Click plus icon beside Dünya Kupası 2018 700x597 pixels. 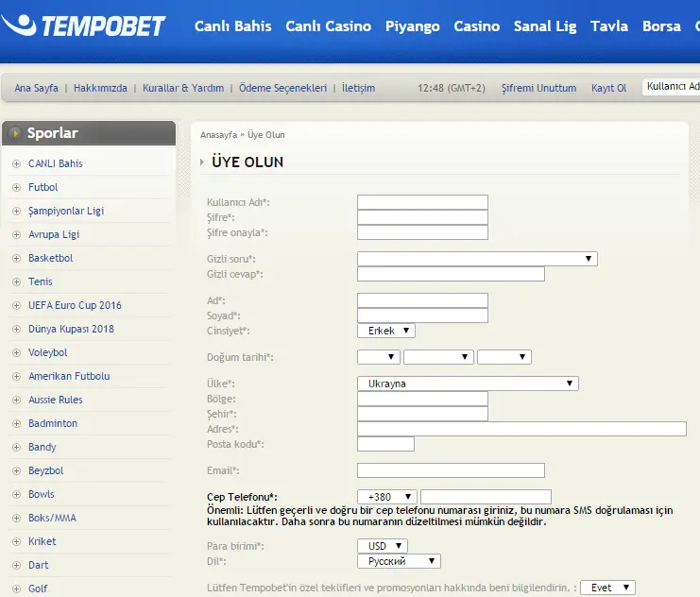pyautogui.click(x=16, y=330)
